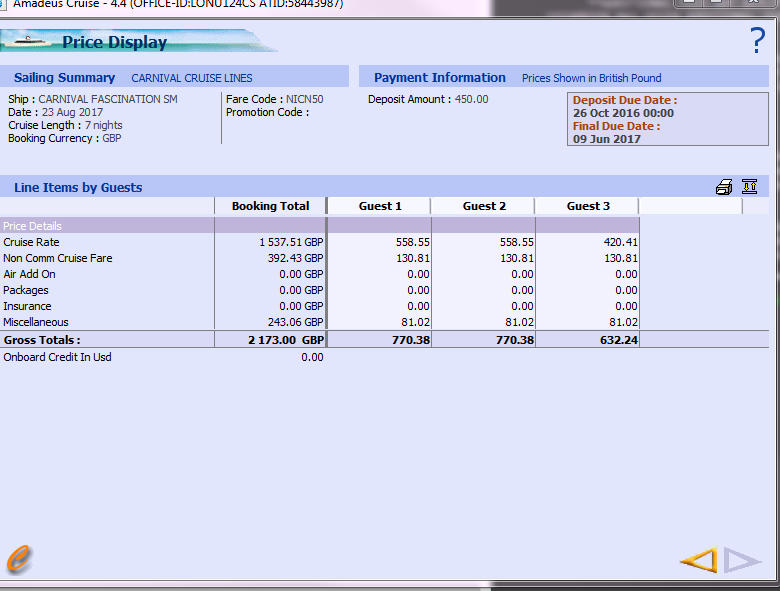Viewport: 780px width, 591px height.
Task: Select the Booking Total column header
Action: click(x=270, y=206)
